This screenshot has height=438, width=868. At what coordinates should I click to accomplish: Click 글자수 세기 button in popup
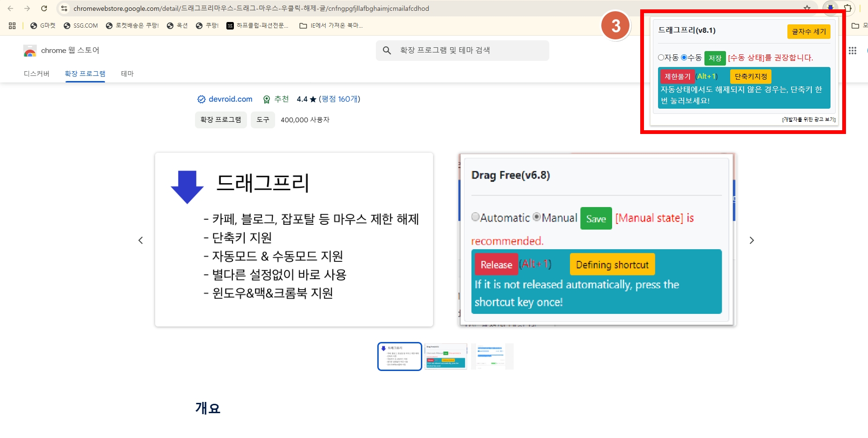tap(809, 31)
